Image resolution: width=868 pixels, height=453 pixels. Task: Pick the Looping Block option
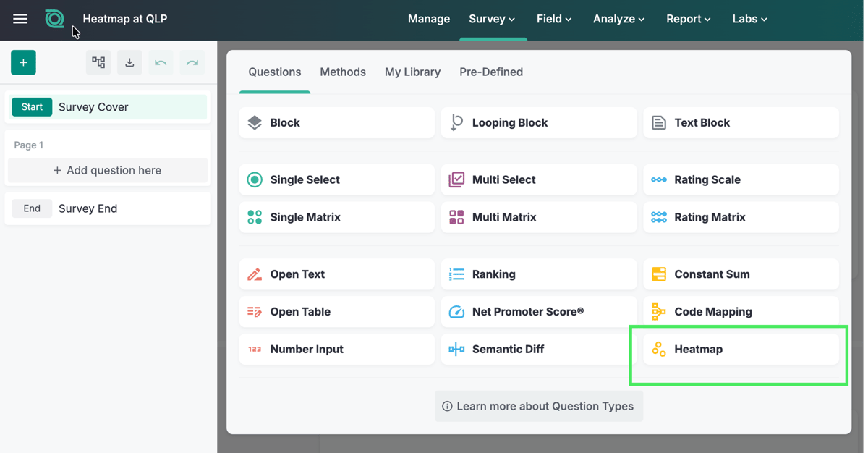click(539, 123)
